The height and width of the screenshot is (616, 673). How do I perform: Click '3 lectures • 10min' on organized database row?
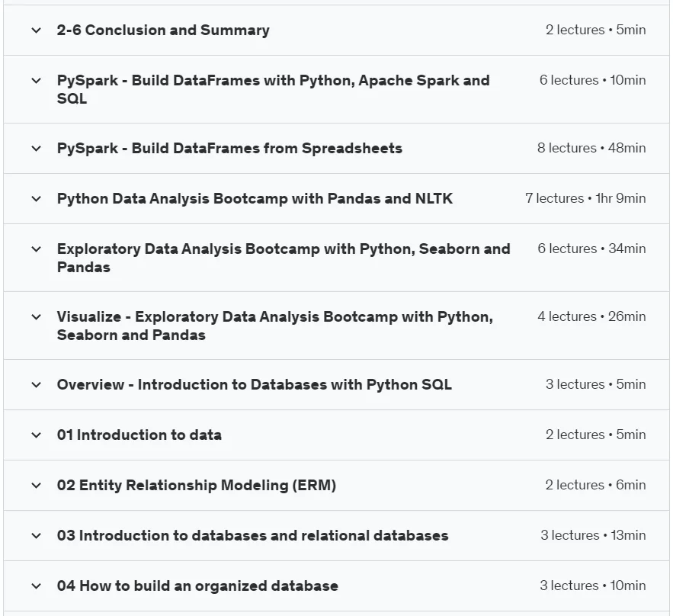click(593, 585)
